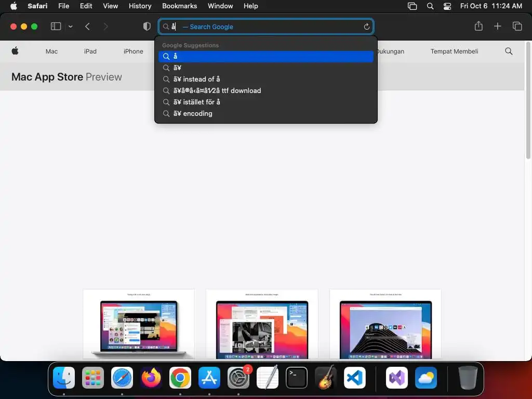Viewport: 532px width, 399px height.
Task: Open the purple Visual Studio icon in Dock
Action: coord(396,378)
